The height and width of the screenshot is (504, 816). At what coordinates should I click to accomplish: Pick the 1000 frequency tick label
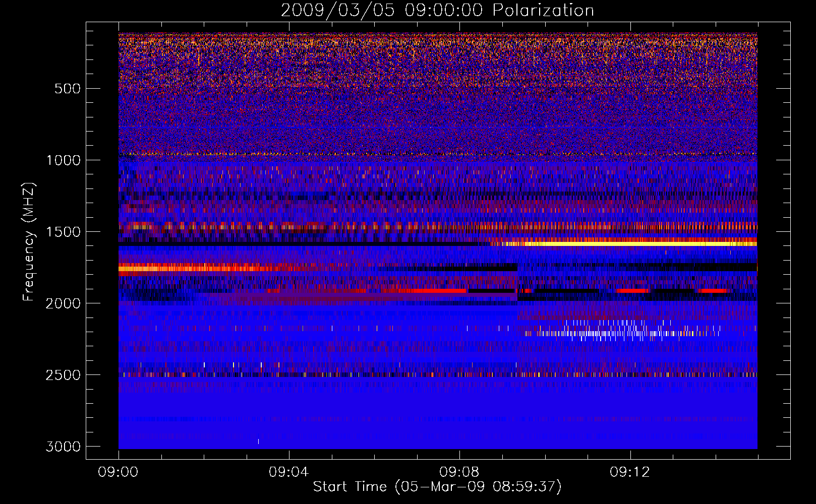pyautogui.click(x=63, y=160)
